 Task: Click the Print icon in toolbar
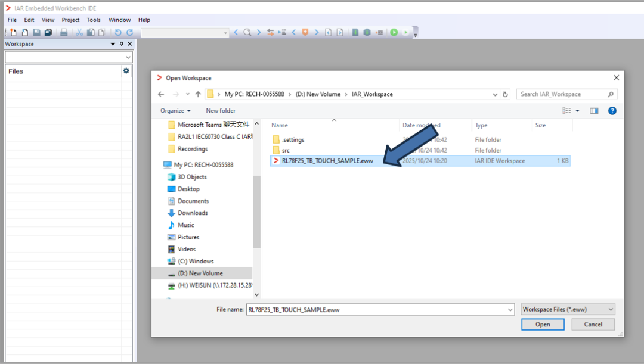click(x=64, y=32)
